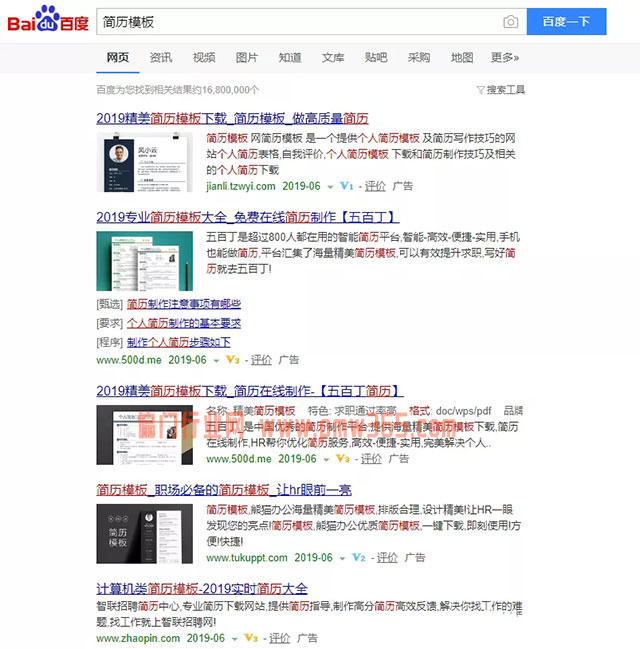The width and height of the screenshot is (640, 649).
Task: Click the www.zhaopin.com URL
Action: click(138, 638)
